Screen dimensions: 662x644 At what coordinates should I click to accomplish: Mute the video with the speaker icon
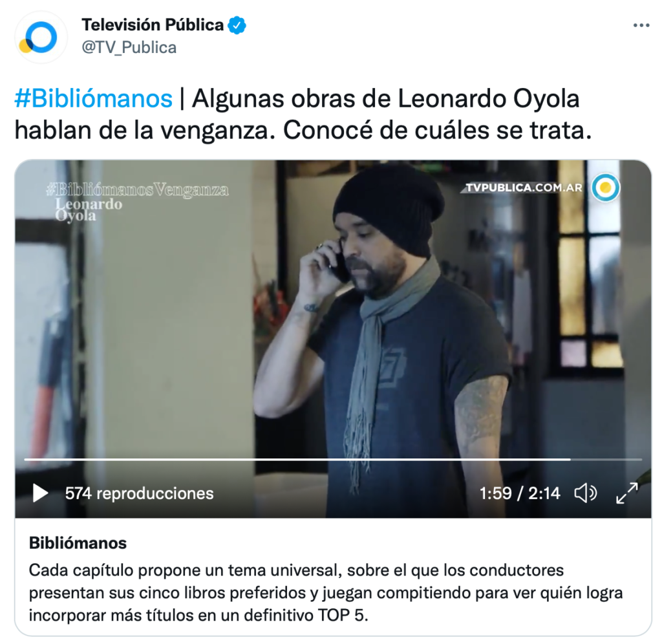586,493
